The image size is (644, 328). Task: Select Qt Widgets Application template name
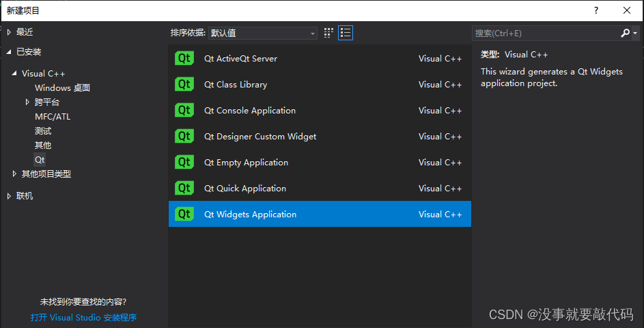[250, 214]
